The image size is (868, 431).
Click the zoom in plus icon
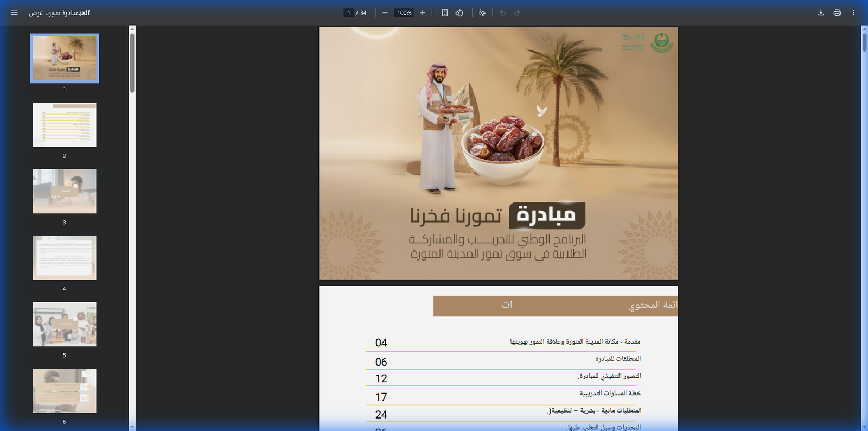(x=423, y=12)
